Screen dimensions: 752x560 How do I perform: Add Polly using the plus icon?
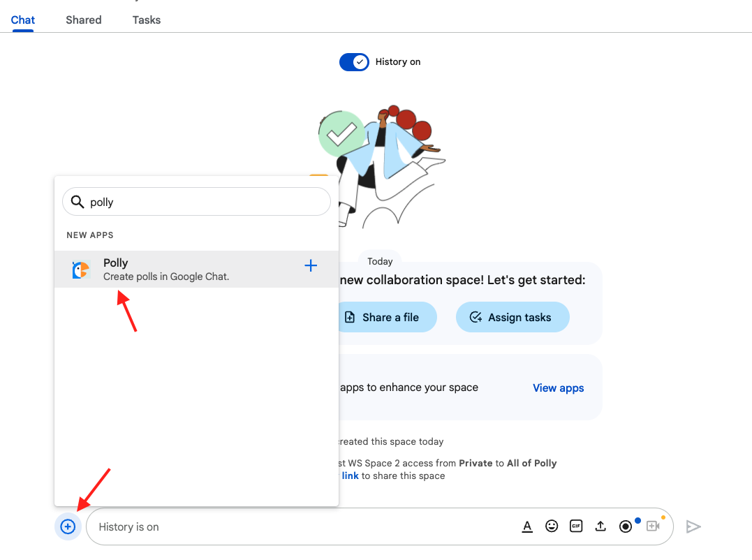pos(311,265)
